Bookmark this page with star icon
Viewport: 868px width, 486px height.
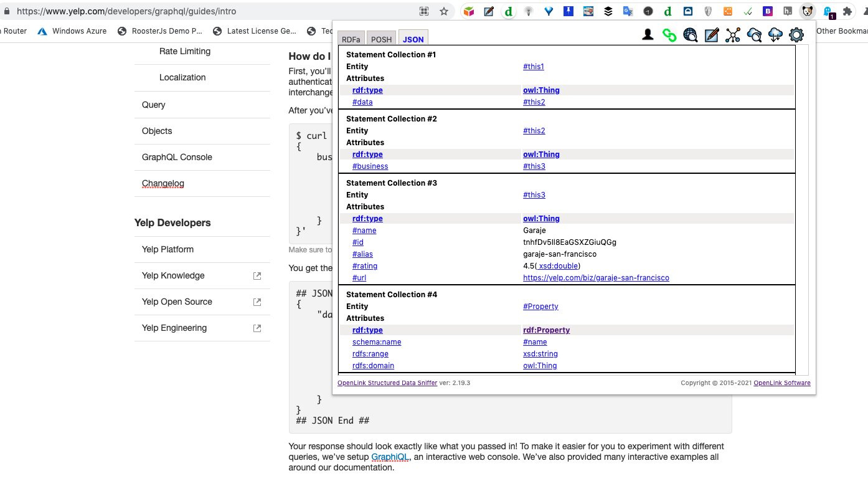[x=444, y=11]
